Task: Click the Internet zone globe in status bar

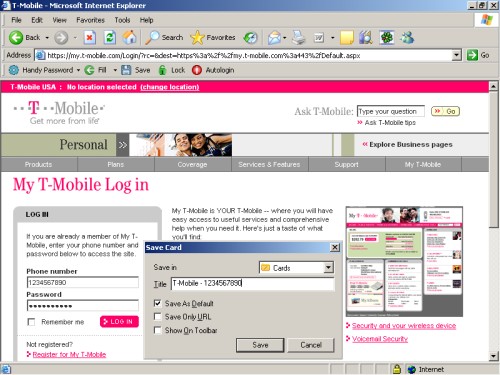Action: 412,369
